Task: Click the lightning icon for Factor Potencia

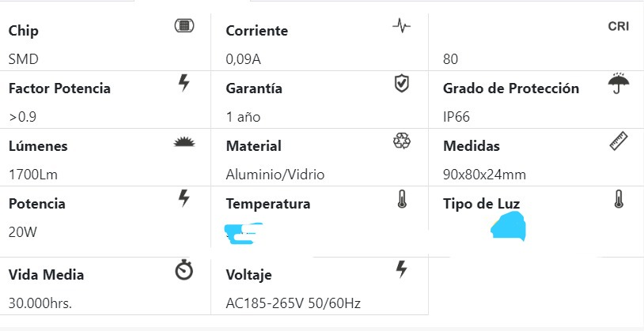Action: [184, 83]
